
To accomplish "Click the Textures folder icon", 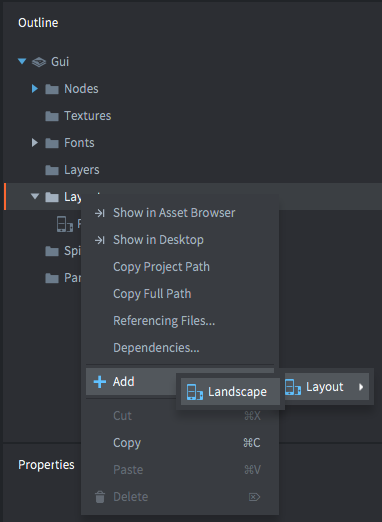I will point(52,116).
